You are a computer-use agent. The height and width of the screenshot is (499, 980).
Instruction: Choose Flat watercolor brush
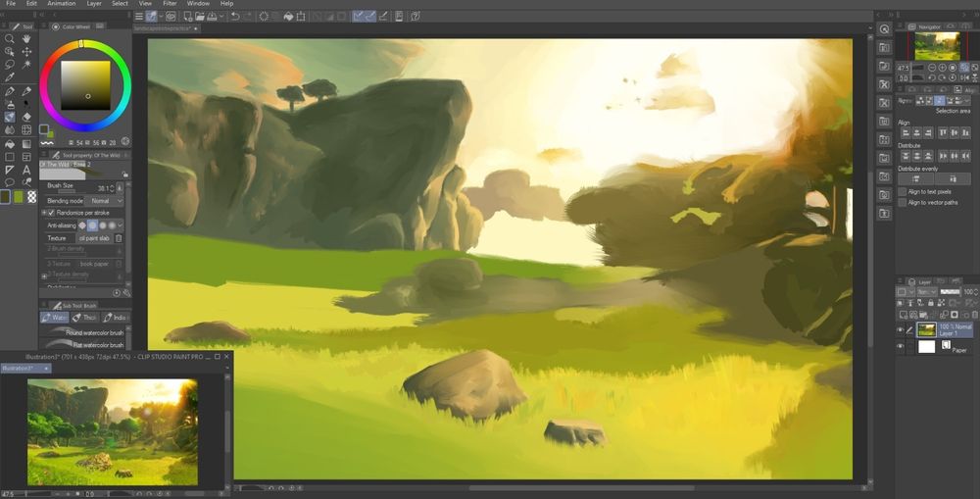84,344
